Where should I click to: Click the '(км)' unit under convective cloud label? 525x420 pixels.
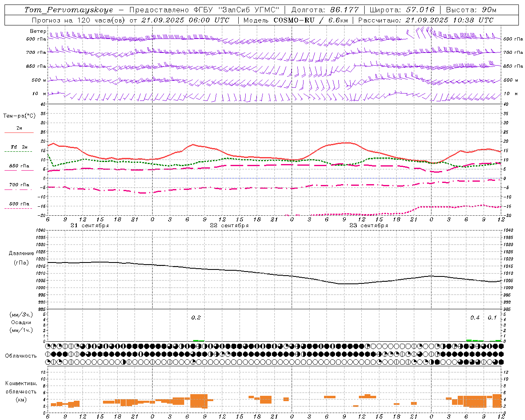21,399
